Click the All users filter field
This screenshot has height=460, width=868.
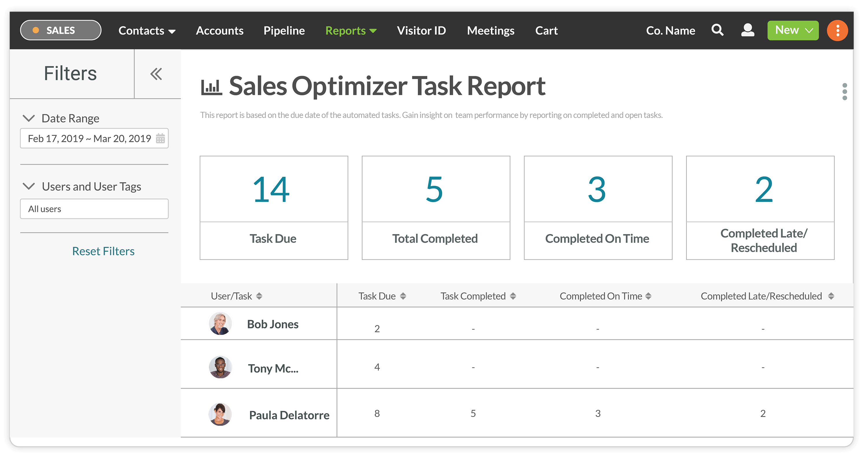[x=94, y=209]
